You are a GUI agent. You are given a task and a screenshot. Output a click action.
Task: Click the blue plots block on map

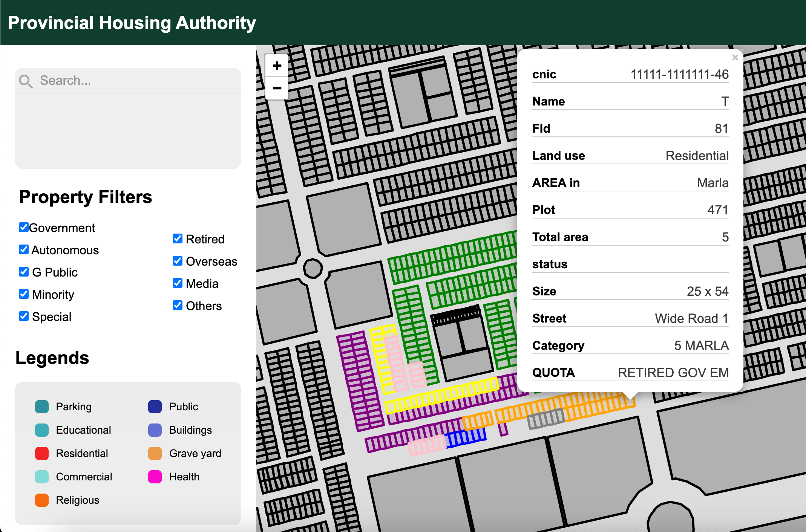(x=466, y=439)
